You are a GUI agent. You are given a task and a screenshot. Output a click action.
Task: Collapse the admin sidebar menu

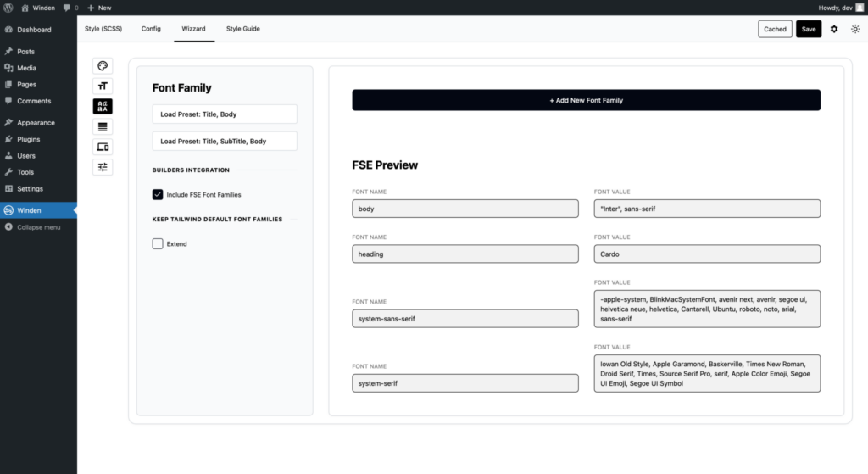[33, 227]
